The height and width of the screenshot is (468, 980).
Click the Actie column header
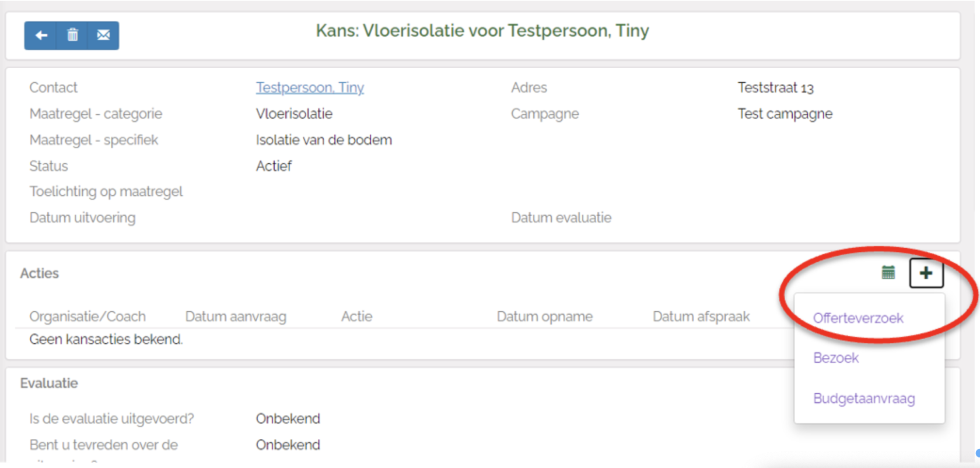coord(356,316)
